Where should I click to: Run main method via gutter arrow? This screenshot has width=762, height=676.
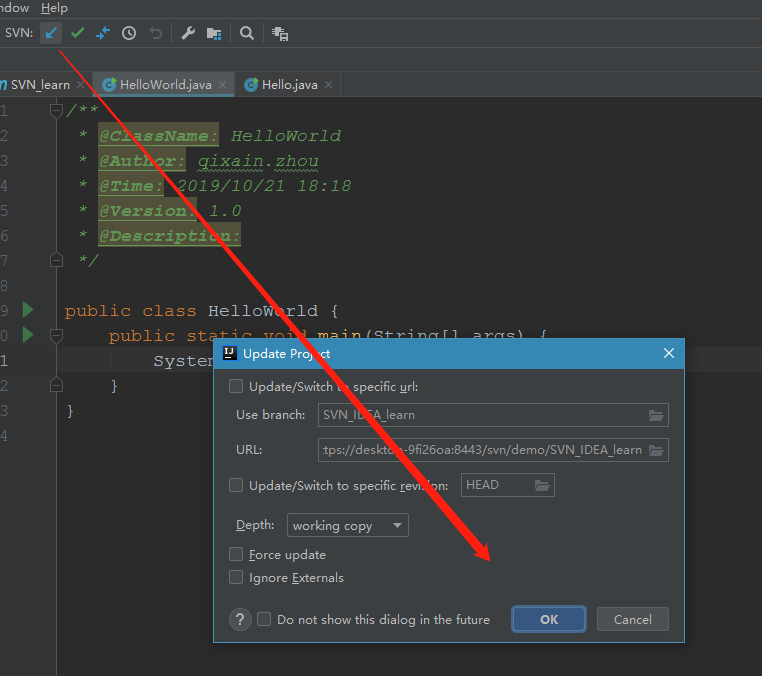28,334
